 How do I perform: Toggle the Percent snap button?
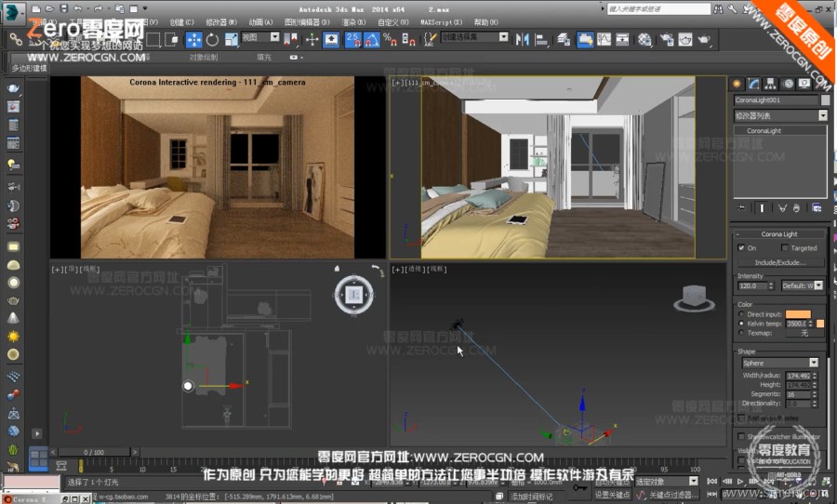(x=391, y=39)
